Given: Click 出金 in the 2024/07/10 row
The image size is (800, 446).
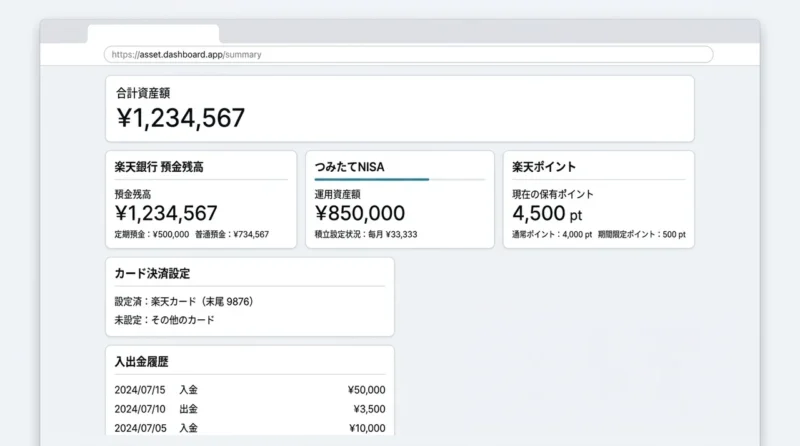Looking at the screenshot, I should point(188,409).
